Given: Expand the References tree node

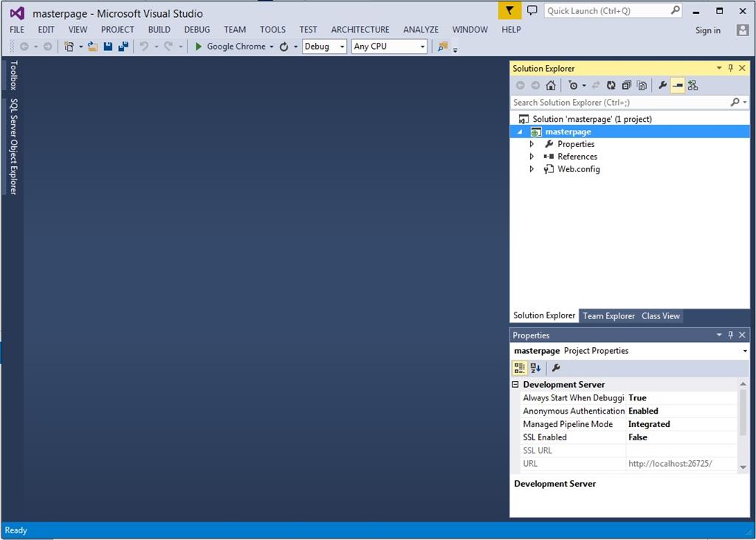Looking at the screenshot, I should (532, 157).
